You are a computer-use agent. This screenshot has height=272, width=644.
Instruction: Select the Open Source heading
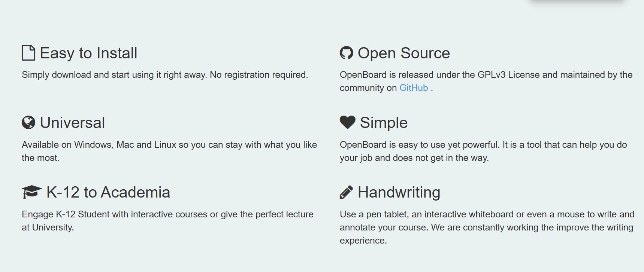[404, 53]
